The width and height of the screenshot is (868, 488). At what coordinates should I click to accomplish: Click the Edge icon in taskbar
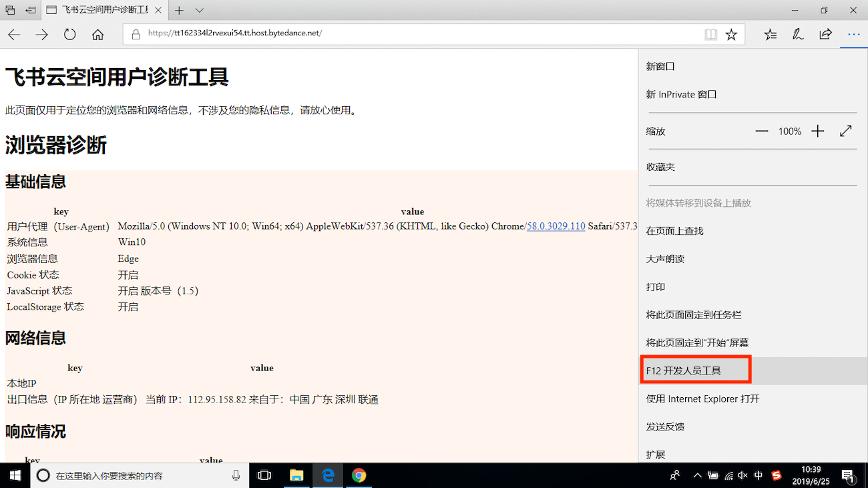click(328, 475)
